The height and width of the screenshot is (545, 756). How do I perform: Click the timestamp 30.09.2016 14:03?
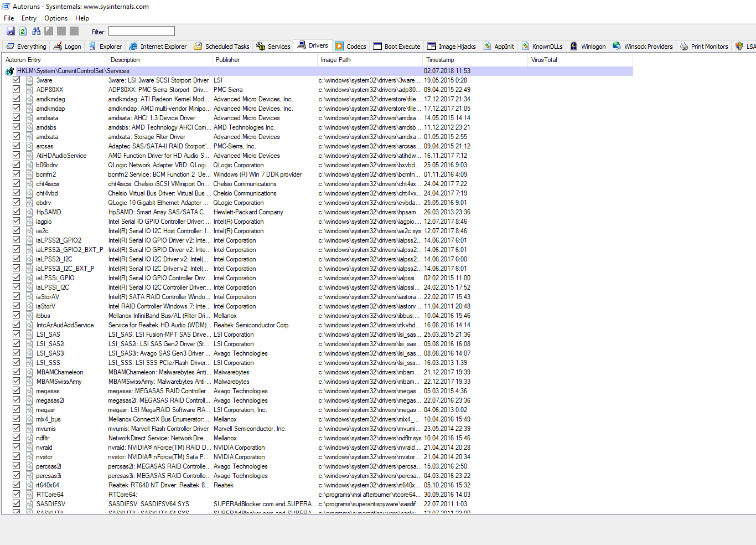pyautogui.click(x=447, y=495)
